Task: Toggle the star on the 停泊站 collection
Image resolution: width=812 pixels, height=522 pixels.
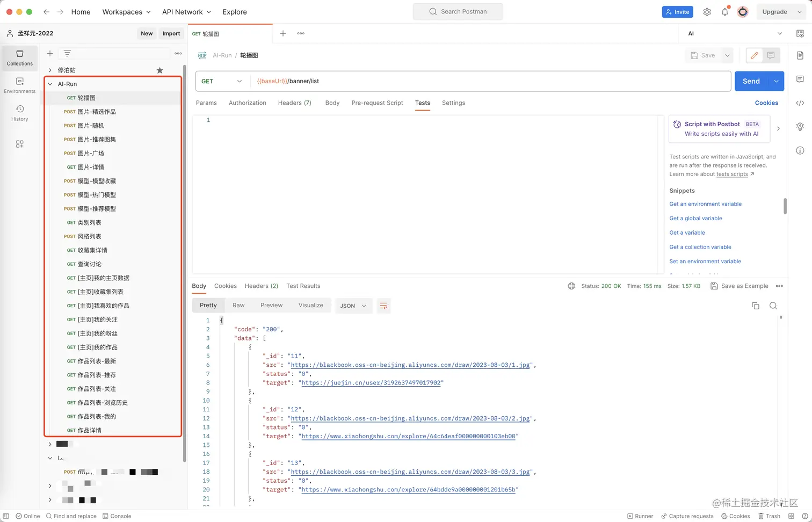Action: 160,70
